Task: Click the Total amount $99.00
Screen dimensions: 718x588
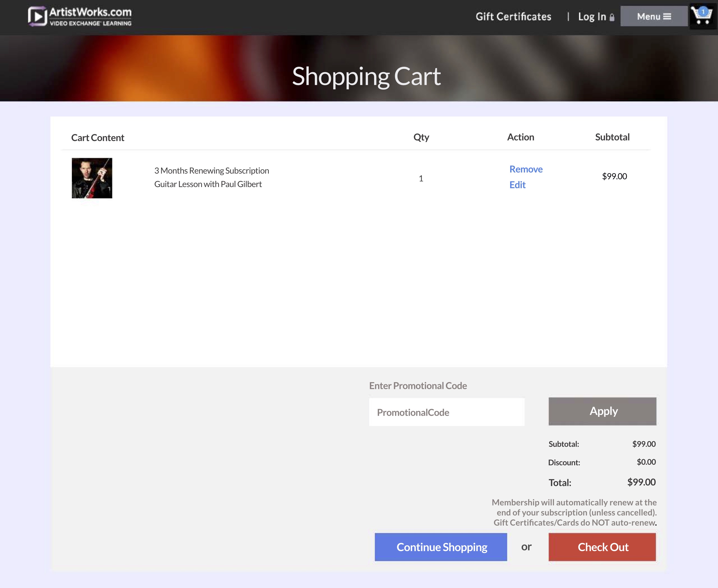Action: click(x=642, y=482)
